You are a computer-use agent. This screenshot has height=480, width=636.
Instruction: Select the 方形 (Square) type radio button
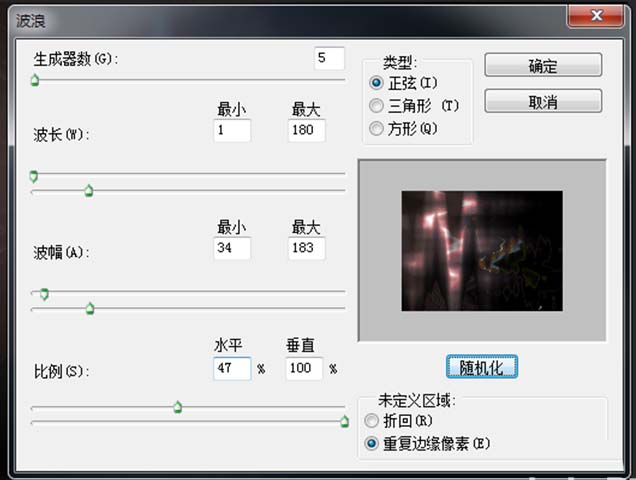pos(376,129)
